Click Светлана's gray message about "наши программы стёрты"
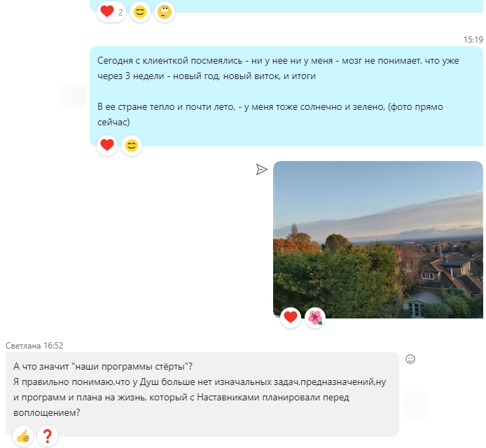 tap(202, 390)
